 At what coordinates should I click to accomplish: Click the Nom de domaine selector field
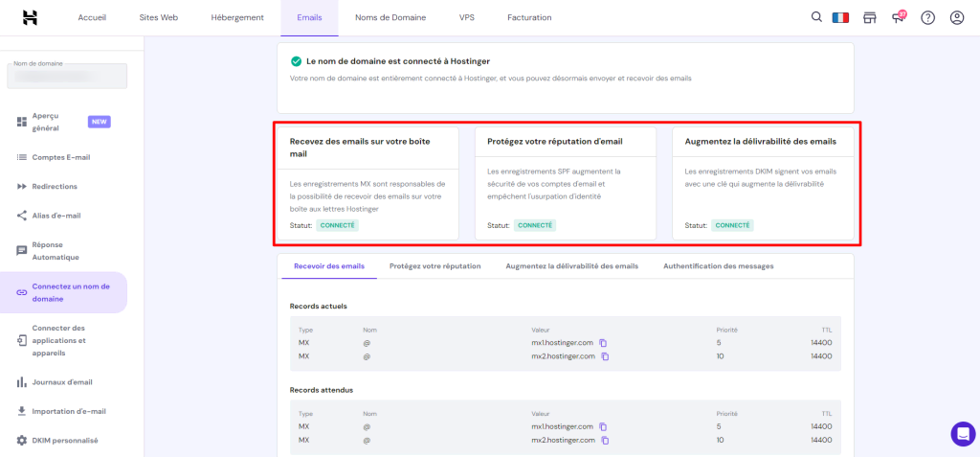click(x=67, y=76)
